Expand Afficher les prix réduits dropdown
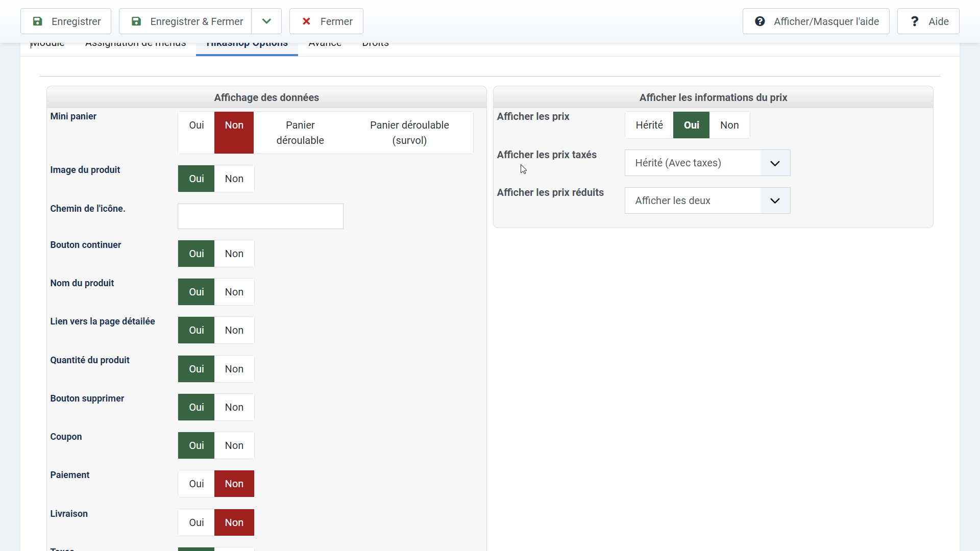This screenshot has height=551, width=980. pyautogui.click(x=707, y=201)
